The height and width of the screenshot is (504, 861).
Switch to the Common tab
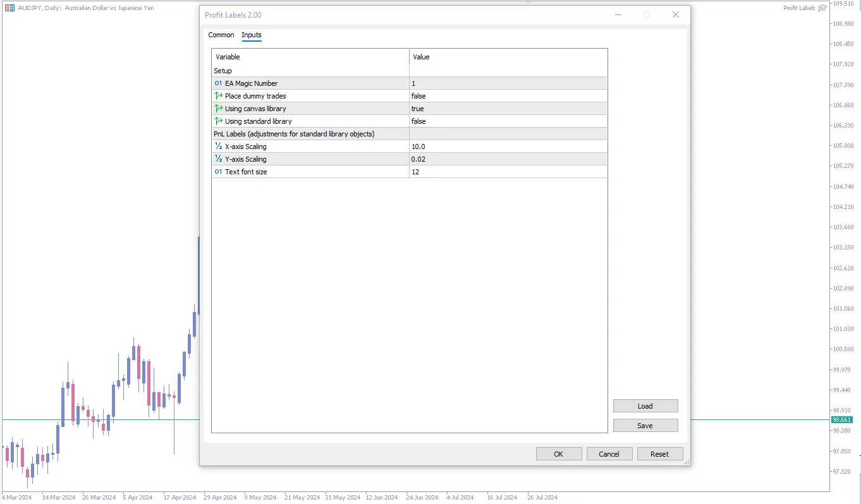221,35
